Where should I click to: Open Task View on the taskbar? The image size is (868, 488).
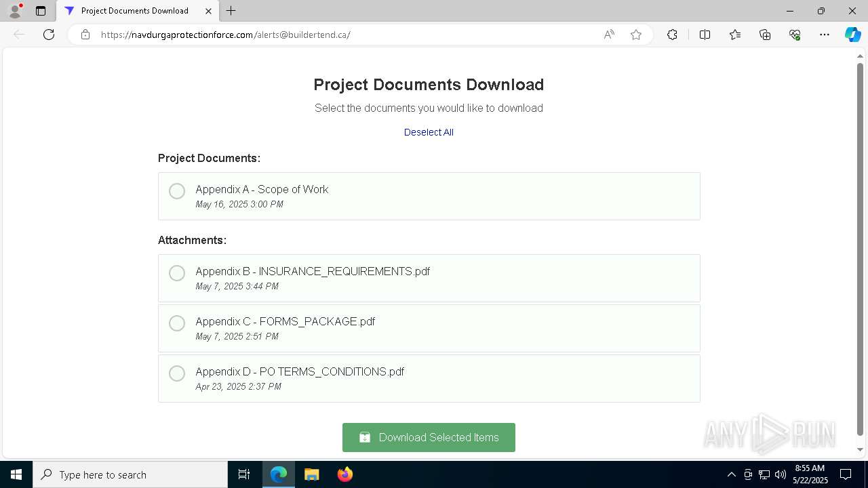pos(244,474)
